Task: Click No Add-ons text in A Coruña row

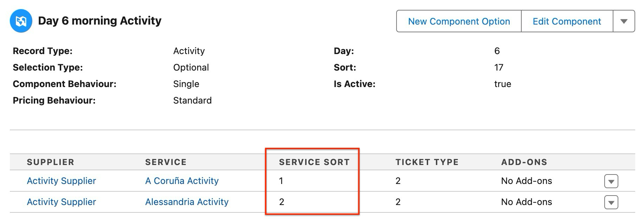Action: point(526,181)
